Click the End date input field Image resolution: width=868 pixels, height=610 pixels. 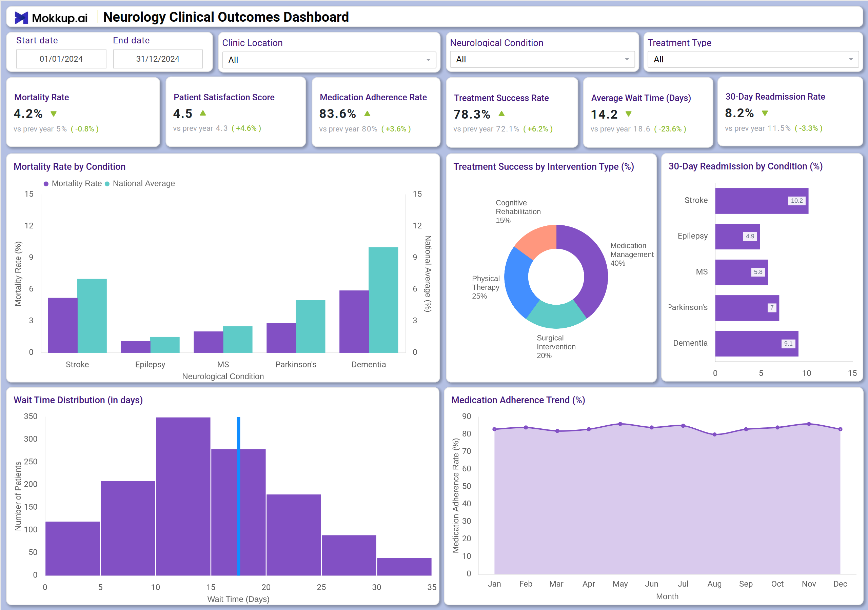(158, 59)
